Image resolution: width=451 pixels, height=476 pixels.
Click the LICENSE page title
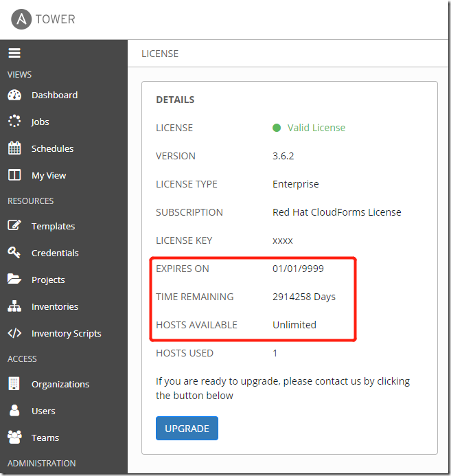pyautogui.click(x=160, y=54)
